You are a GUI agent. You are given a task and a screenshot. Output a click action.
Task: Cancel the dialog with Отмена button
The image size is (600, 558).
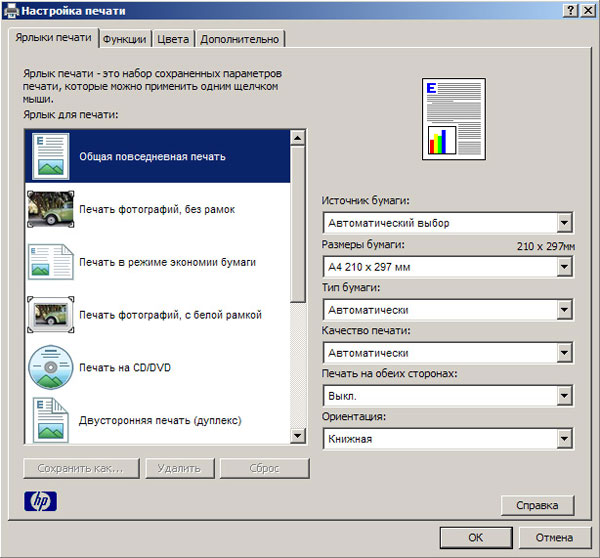coord(554,537)
